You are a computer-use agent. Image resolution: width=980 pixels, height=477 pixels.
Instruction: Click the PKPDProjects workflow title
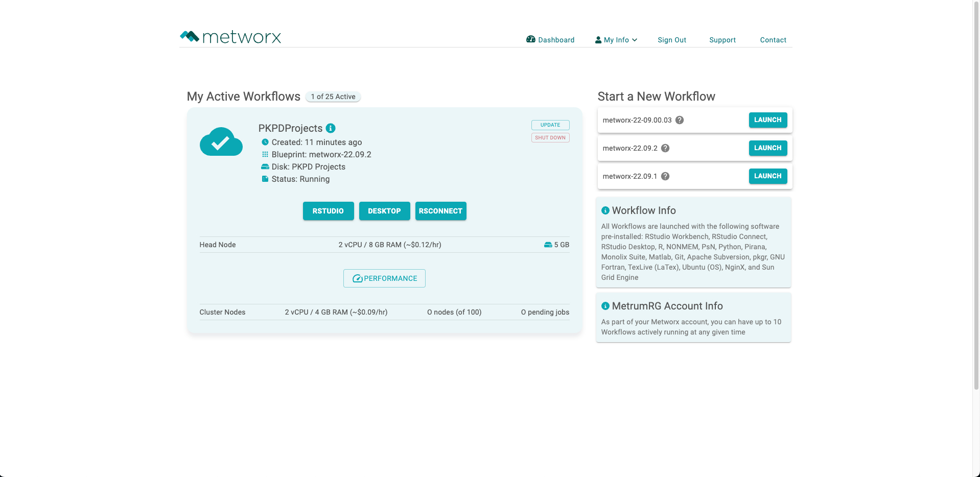290,128
